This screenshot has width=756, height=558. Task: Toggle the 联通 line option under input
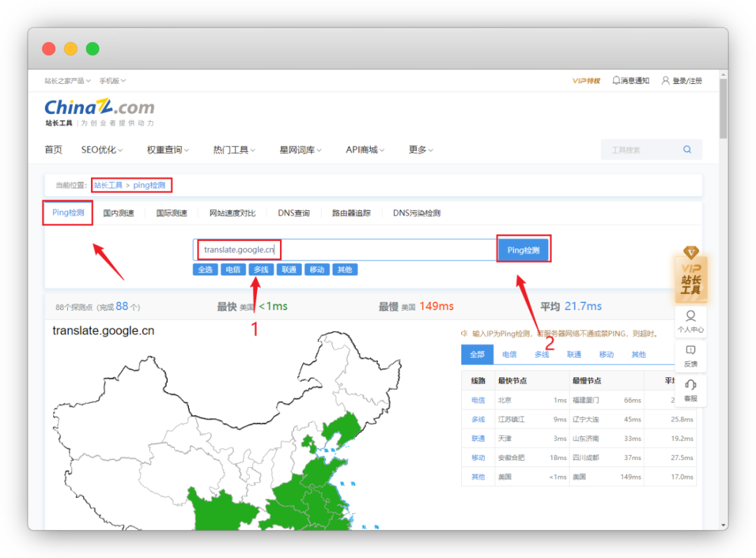[289, 270]
